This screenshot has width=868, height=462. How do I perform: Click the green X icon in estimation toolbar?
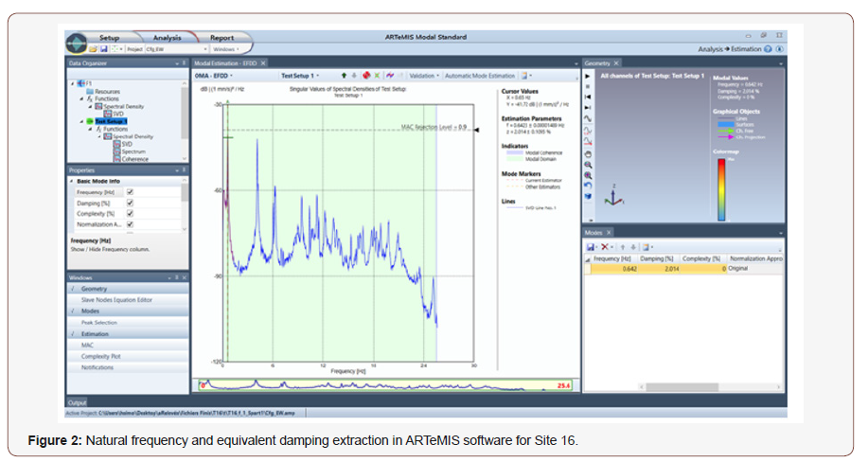click(377, 75)
